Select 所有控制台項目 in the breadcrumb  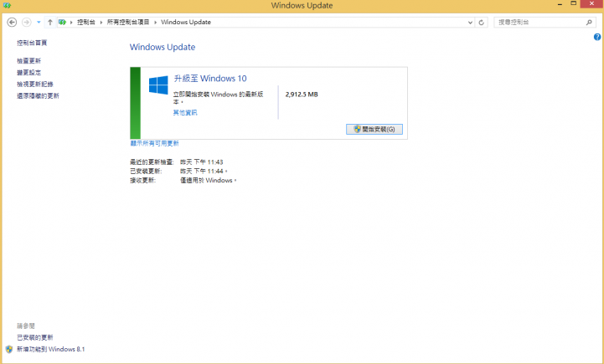(x=128, y=23)
